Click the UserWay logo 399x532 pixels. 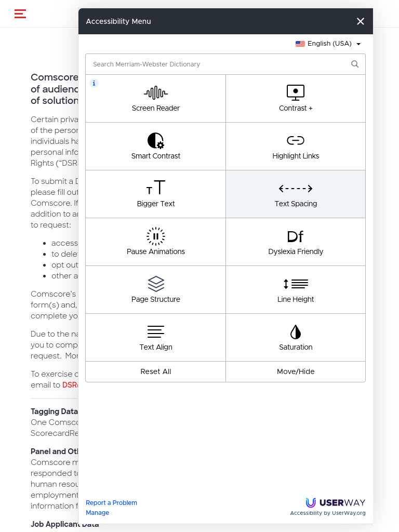tap(335, 502)
